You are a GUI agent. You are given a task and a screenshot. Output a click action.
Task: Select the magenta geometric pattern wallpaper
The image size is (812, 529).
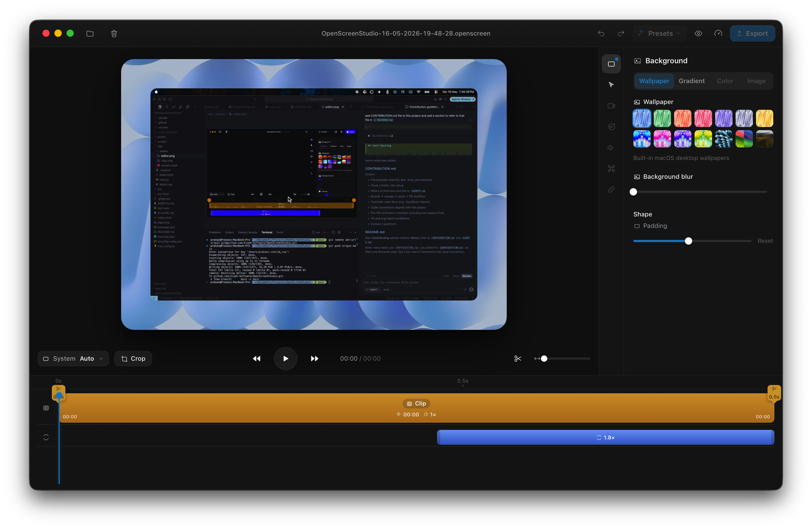tap(662, 139)
